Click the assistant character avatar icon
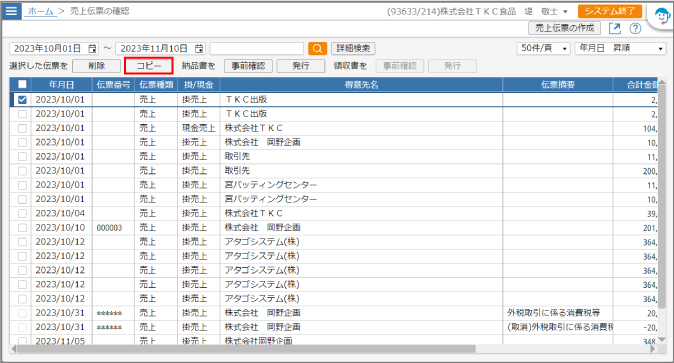674x363 pixels. 662,17
